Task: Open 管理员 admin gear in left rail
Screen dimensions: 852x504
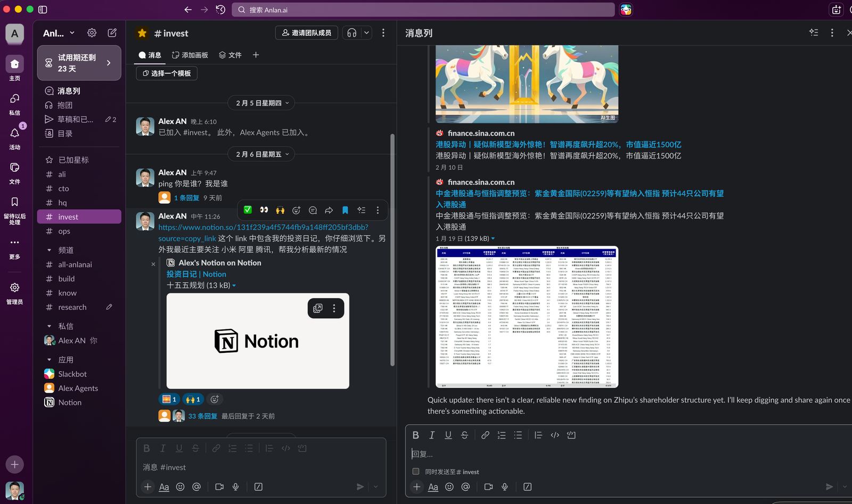Action: [14, 293]
